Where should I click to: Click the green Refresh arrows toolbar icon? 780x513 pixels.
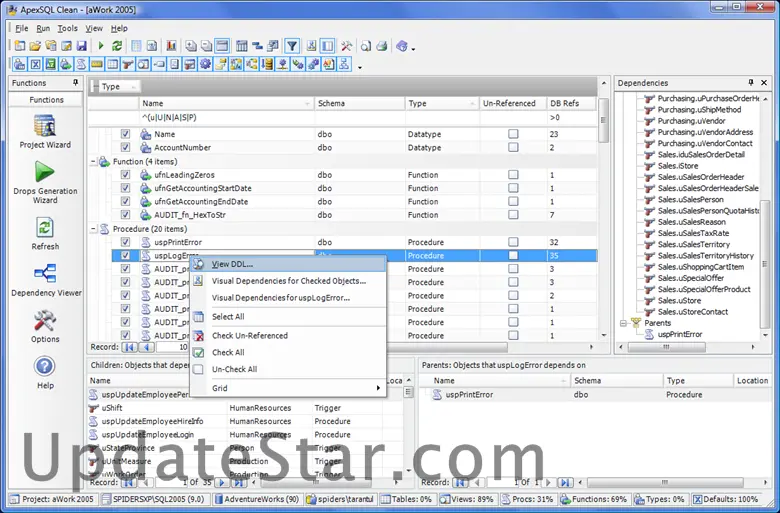click(x=117, y=46)
